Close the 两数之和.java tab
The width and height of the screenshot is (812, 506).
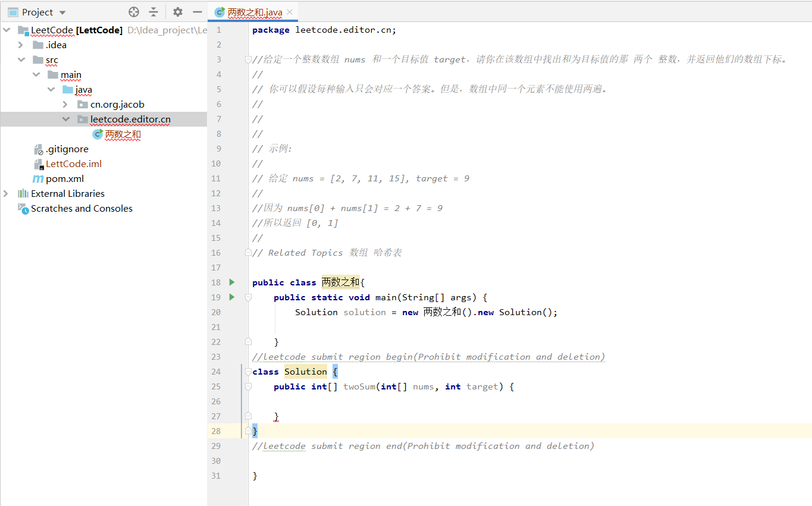click(x=289, y=11)
